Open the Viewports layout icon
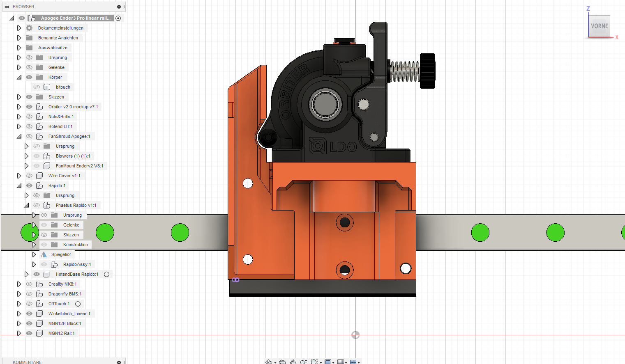The height and width of the screenshot is (364, 625). (x=353, y=362)
